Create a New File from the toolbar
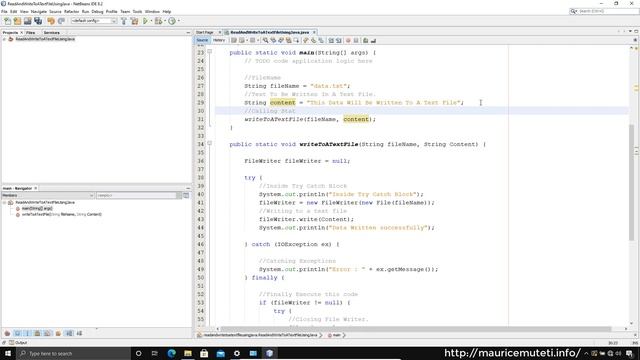This screenshot has width=640, height=360. [7, 21]
